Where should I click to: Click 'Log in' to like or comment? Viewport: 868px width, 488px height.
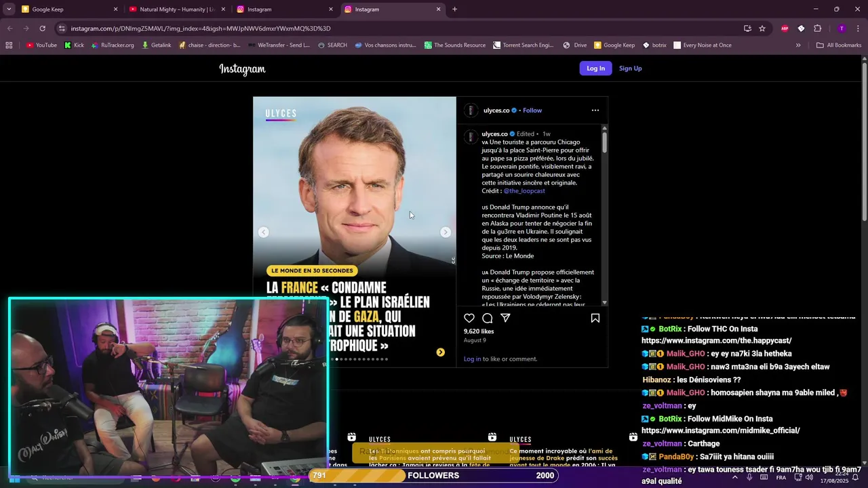coord(472,359)
